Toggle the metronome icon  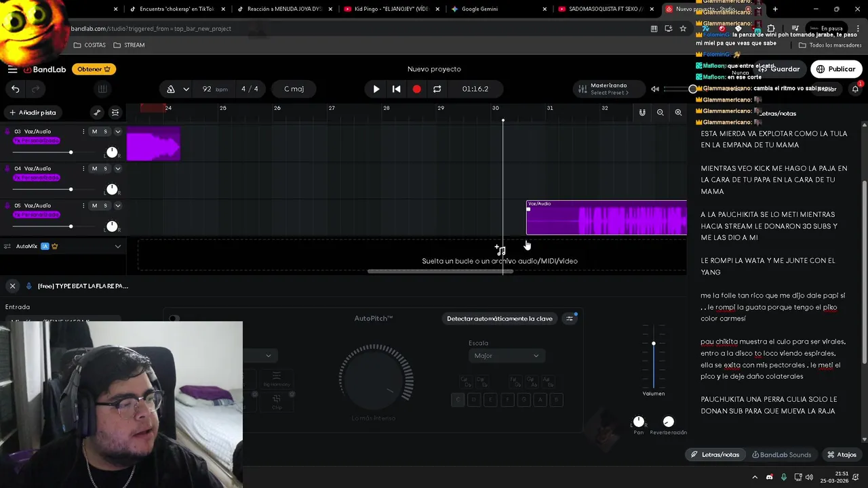[171, 89]
